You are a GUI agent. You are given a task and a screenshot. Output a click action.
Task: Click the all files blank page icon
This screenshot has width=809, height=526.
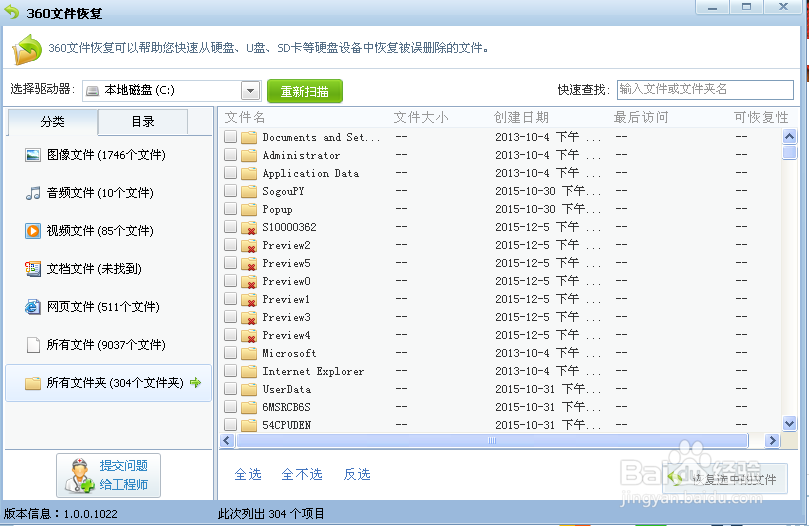point(33,344)
